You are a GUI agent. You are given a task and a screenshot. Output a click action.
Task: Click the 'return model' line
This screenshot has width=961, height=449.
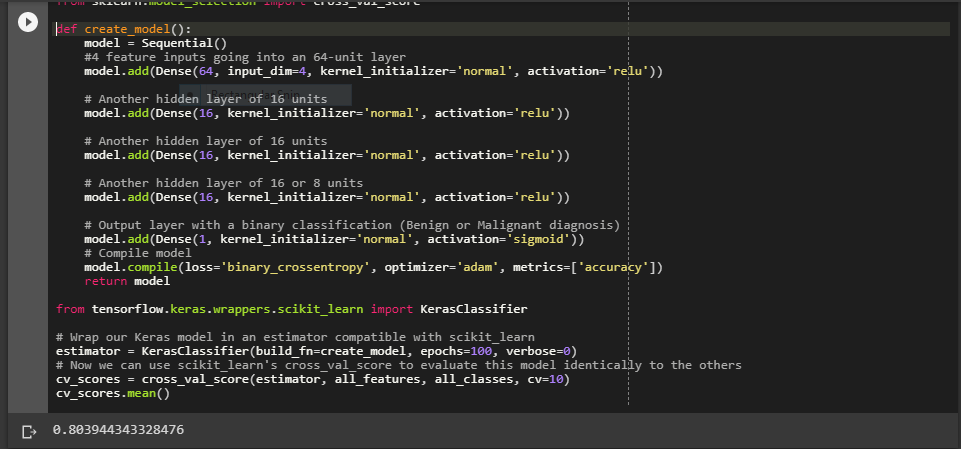coord(127,281)
